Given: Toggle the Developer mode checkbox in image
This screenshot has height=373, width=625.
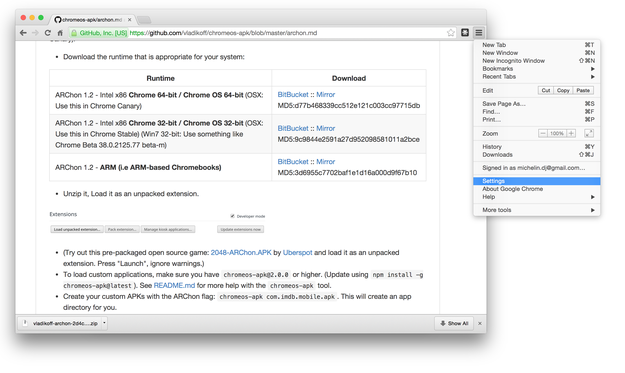Looking at the screenshot, I should tap(232, 216).
